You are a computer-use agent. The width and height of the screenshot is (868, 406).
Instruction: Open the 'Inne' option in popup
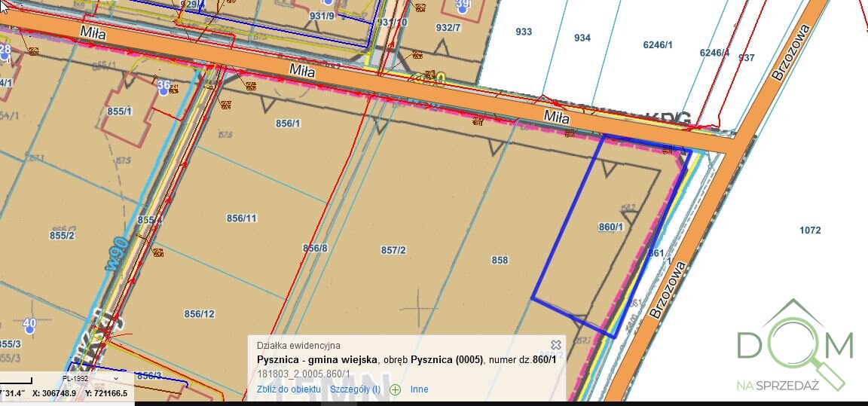(x=419, y=389)
